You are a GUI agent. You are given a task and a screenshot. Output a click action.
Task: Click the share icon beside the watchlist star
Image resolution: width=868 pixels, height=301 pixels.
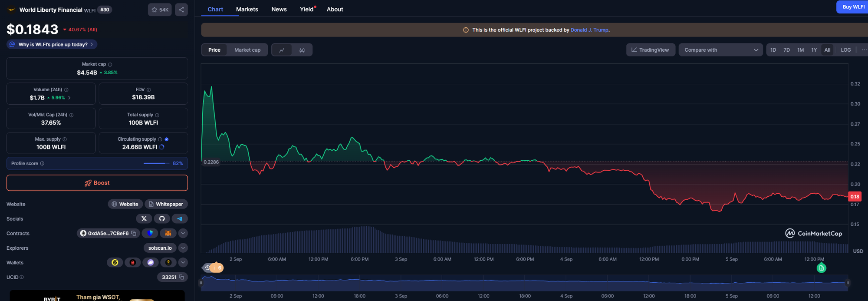tap(181, 10)
